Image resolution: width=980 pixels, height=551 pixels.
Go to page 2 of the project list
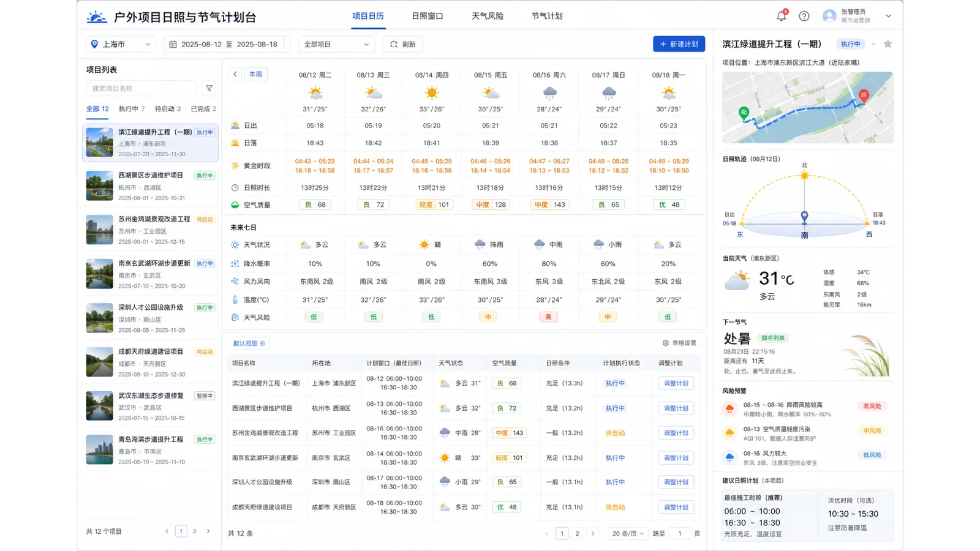[x=195, y=531]
